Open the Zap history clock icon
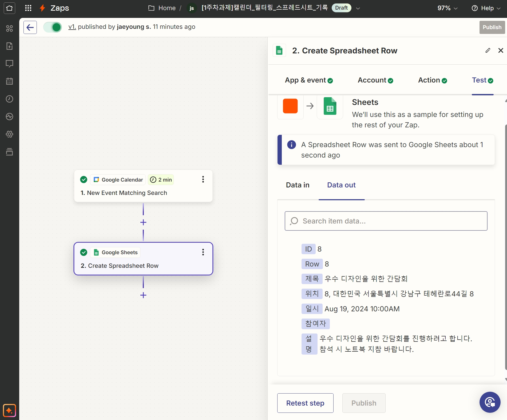 pyautogui.click(x=9, y=99)
